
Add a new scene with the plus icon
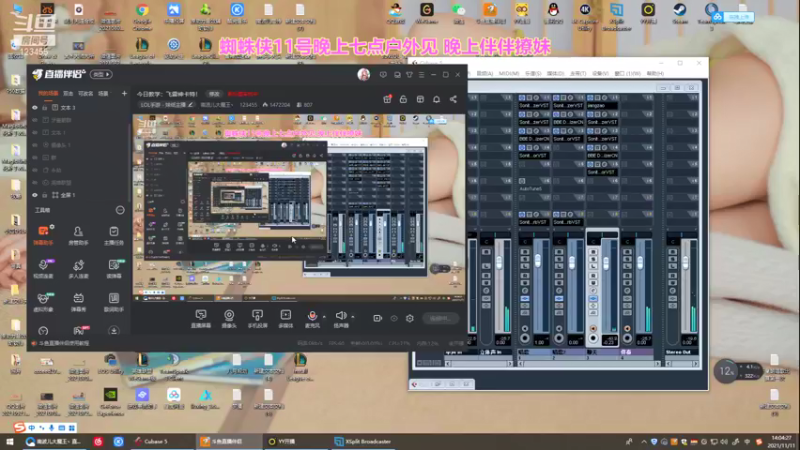pos(124,93)
